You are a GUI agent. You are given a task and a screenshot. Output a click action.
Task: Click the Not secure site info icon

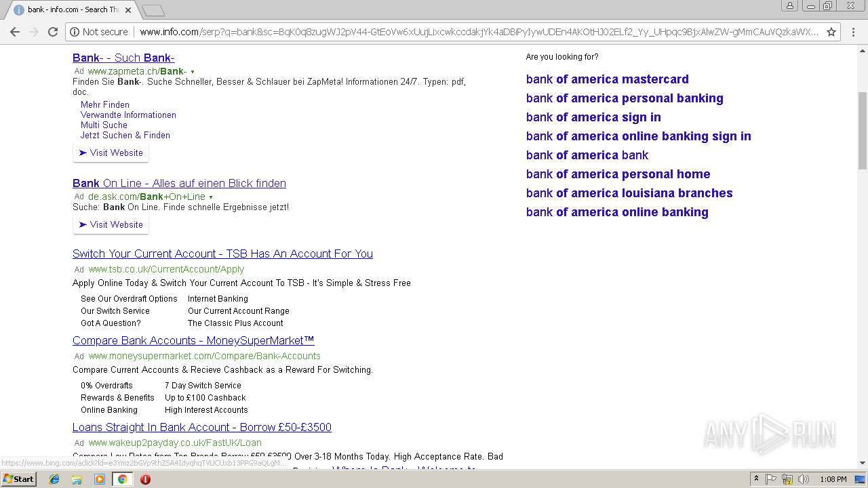click(75, 32)
